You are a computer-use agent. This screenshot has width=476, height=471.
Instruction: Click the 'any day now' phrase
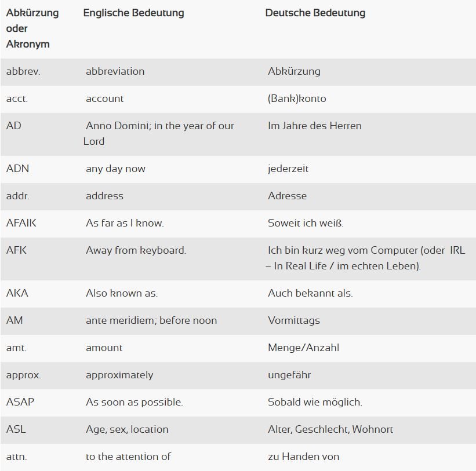(115, 169)
